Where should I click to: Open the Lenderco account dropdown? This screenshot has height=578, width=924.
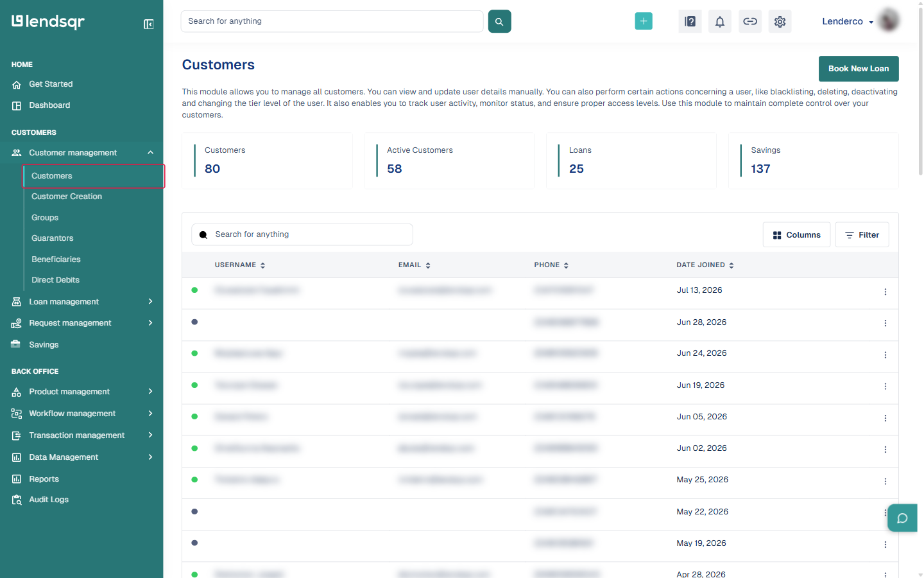848,21
